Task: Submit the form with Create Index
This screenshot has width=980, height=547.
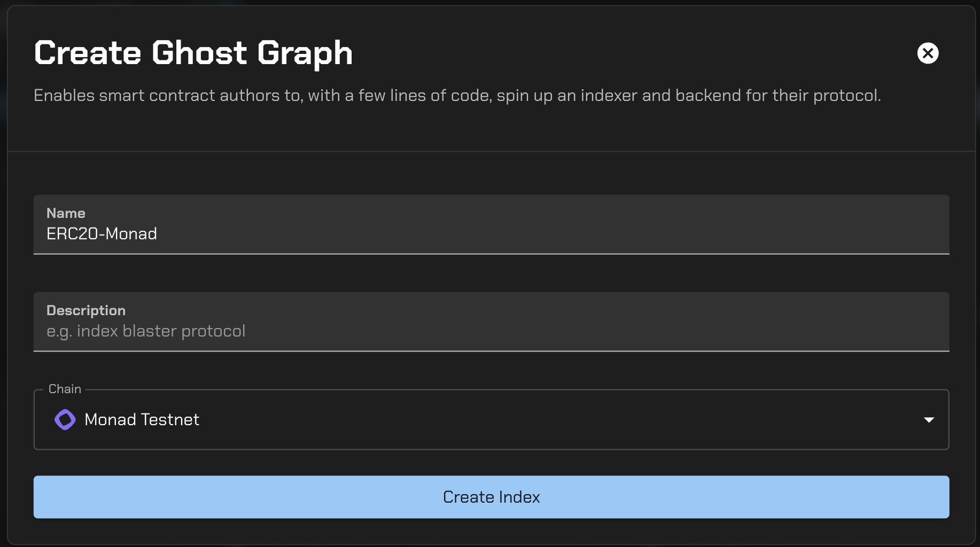Action: coord(491,497)
